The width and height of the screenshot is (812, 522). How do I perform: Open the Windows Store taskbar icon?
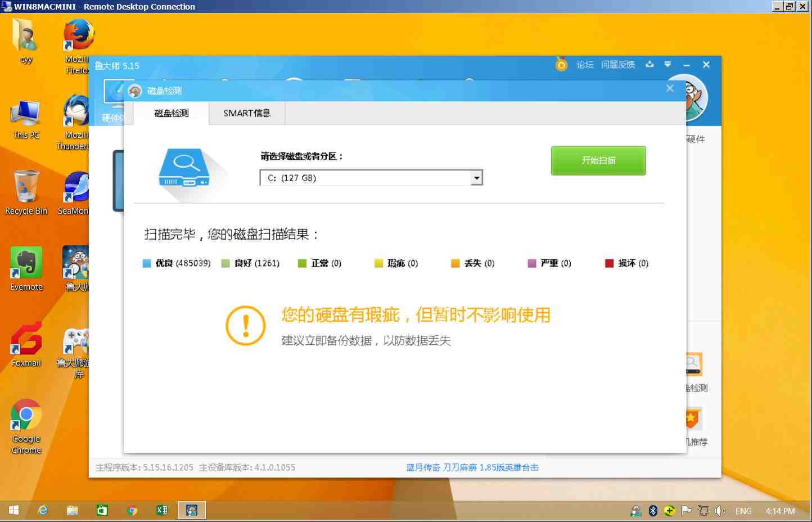point(102,510)
